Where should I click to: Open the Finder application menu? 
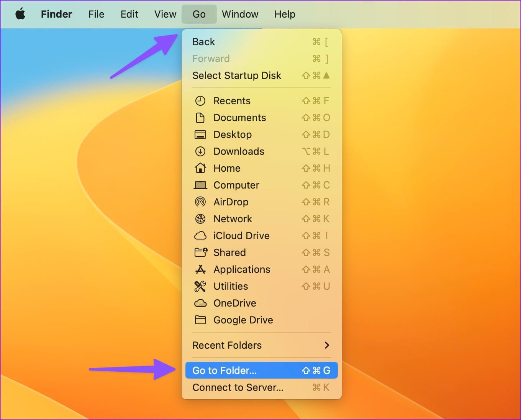[56, 14]
